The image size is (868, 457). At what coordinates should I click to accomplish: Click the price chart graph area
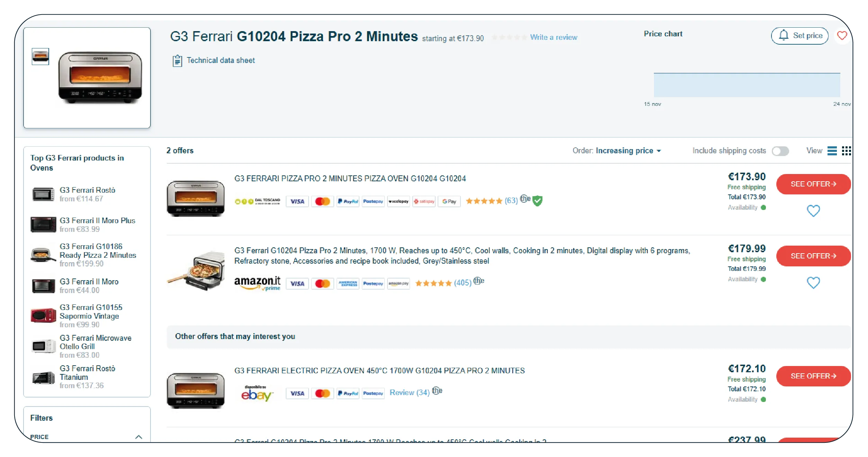click(747, 85)
